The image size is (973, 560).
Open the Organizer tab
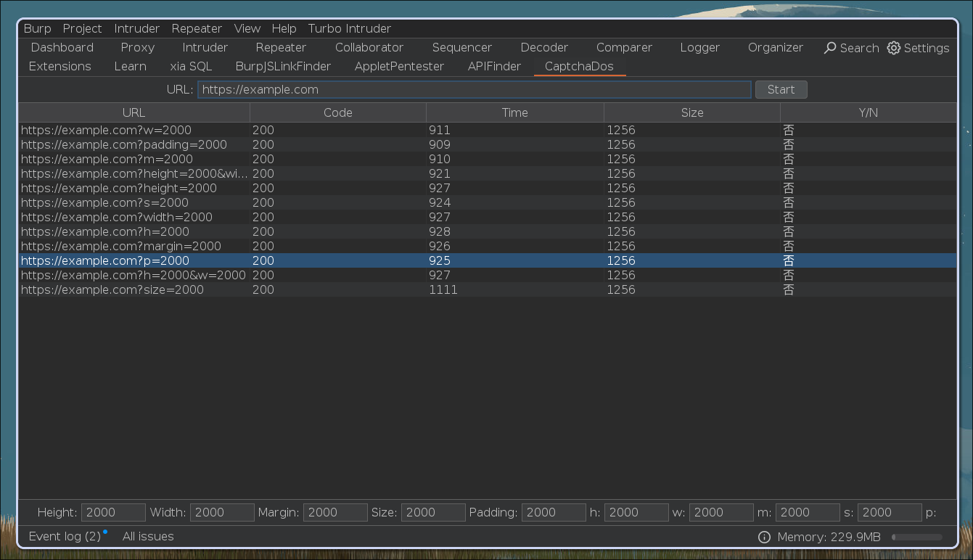pos(776,47)
